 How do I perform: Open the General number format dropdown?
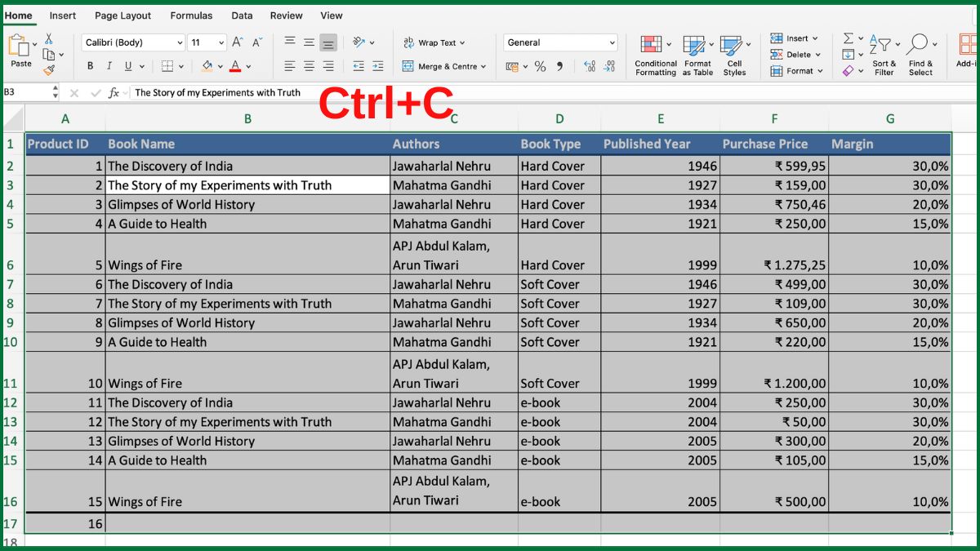pos(613,42)
